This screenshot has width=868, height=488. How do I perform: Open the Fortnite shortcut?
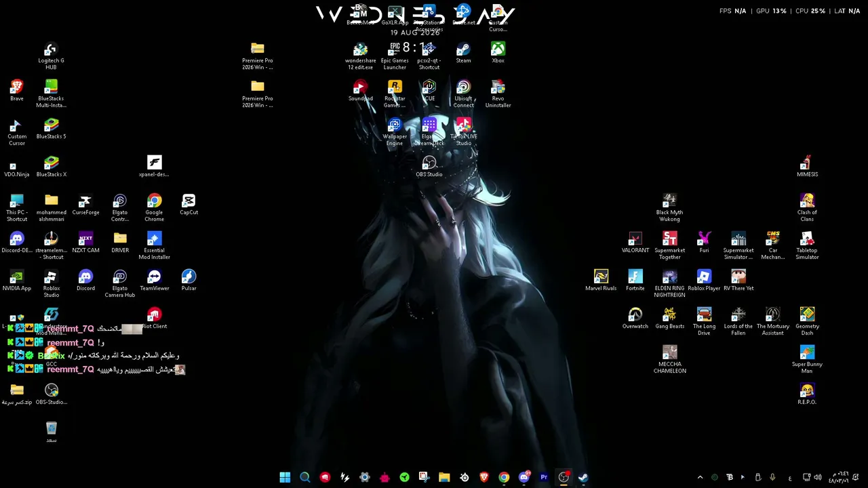click(635, 281)
